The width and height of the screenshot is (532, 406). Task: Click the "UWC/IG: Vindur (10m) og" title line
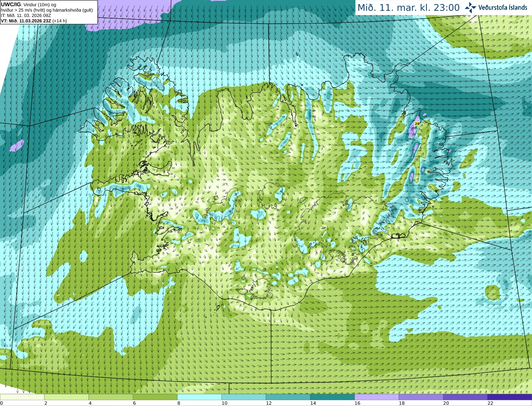tap(28, 5)
